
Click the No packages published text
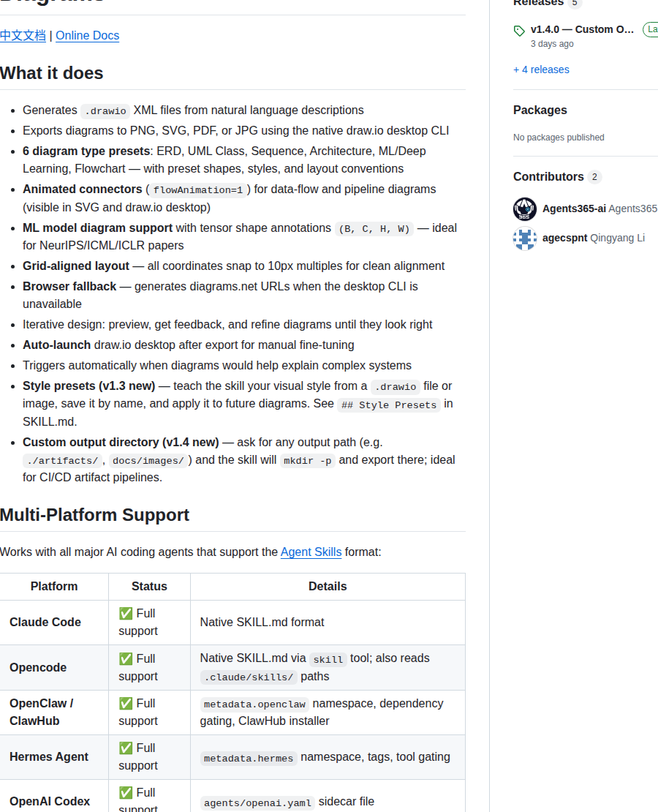[x=559, y=138]
